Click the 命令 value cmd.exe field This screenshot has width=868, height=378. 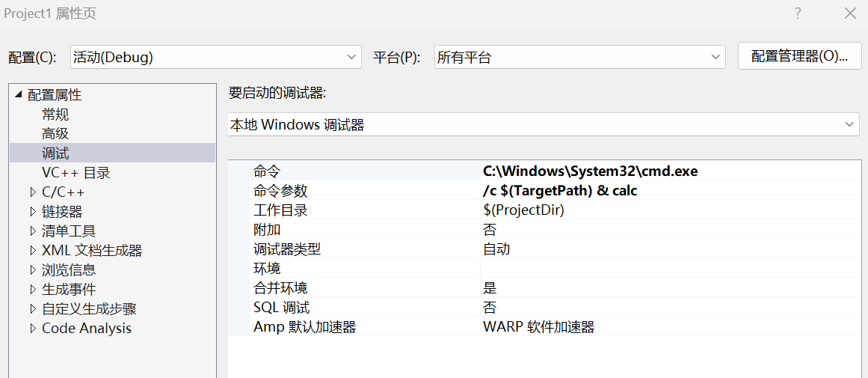[x=591, y=171]
